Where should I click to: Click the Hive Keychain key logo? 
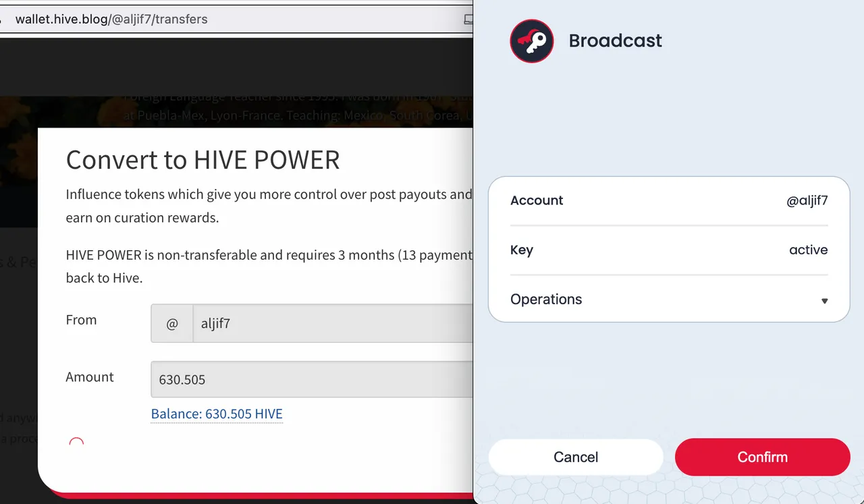click(x=532, y=40)
